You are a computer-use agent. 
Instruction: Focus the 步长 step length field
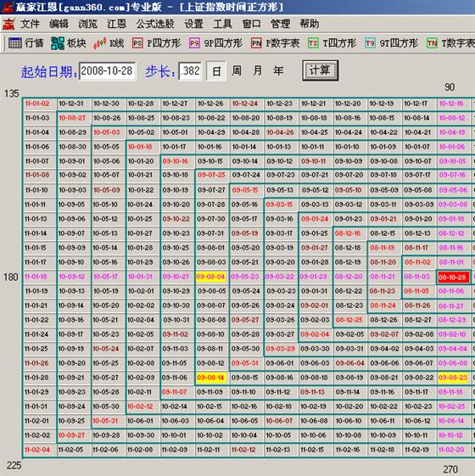coord(190,71)
